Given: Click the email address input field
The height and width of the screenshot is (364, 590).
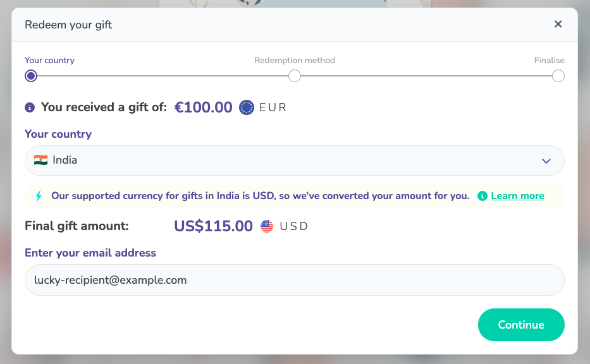Looking at the screenshot, I should [x=294, y=279].
